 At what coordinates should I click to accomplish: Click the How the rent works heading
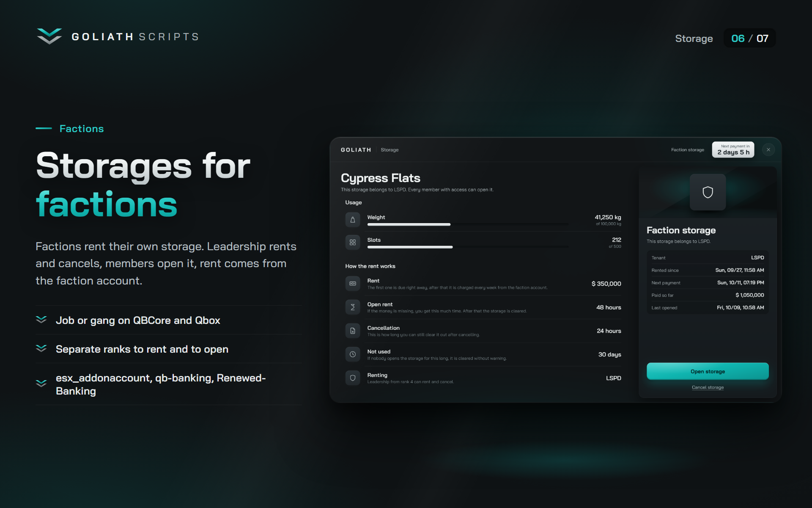pos(370,266)
